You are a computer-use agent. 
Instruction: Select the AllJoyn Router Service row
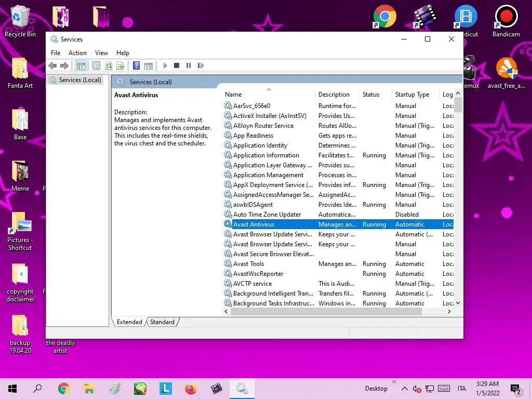click(338, 126)
